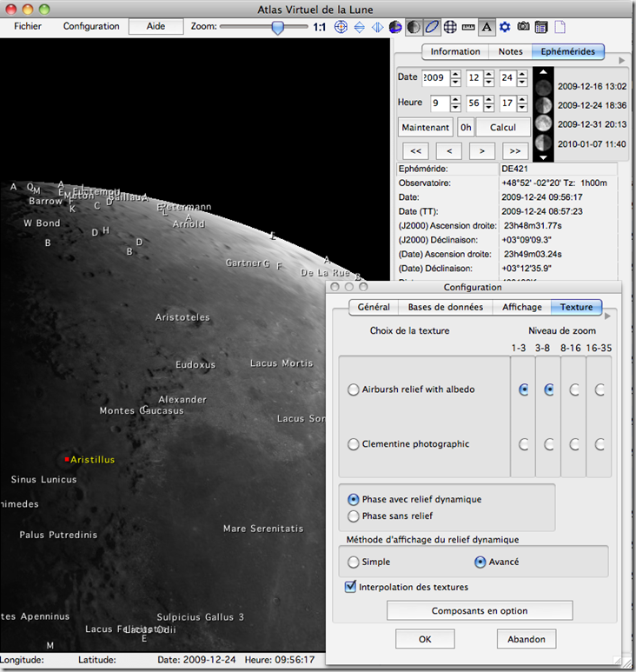Select 'Avancé' relief display method
Viewport: 636px width, 672px height.
pos(480,562)
